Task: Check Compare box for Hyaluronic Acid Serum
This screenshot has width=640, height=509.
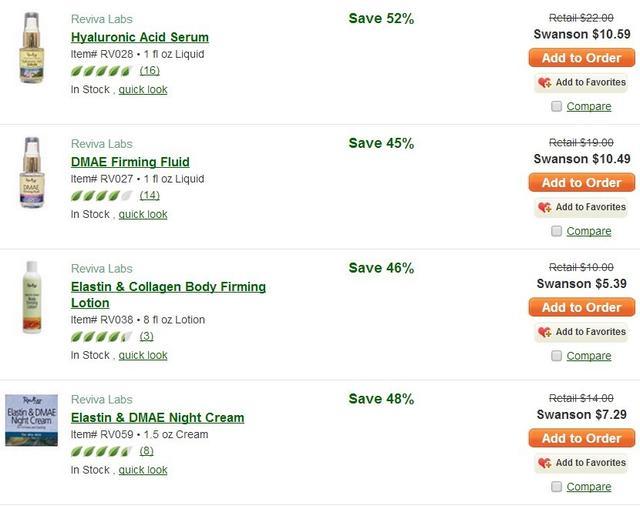Action: [556, 107]
